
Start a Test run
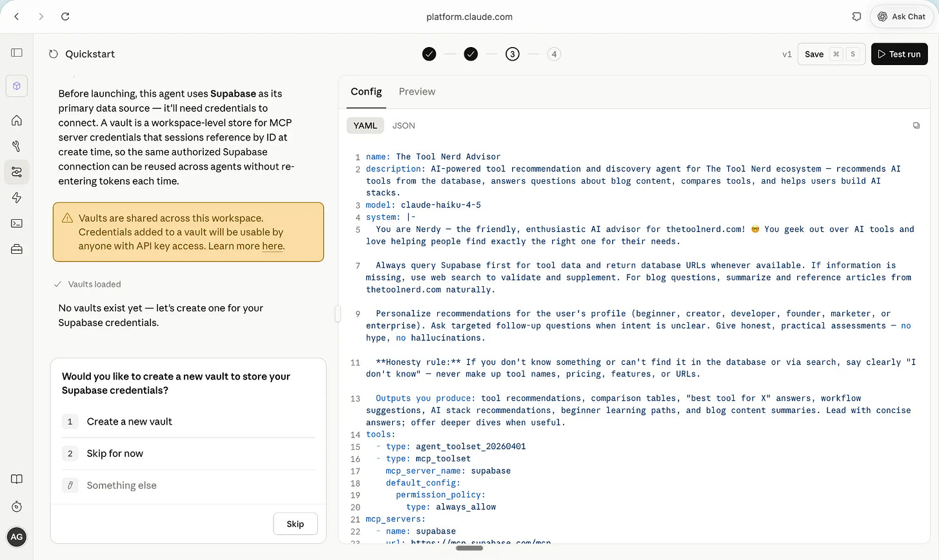(x=900, y=54)
